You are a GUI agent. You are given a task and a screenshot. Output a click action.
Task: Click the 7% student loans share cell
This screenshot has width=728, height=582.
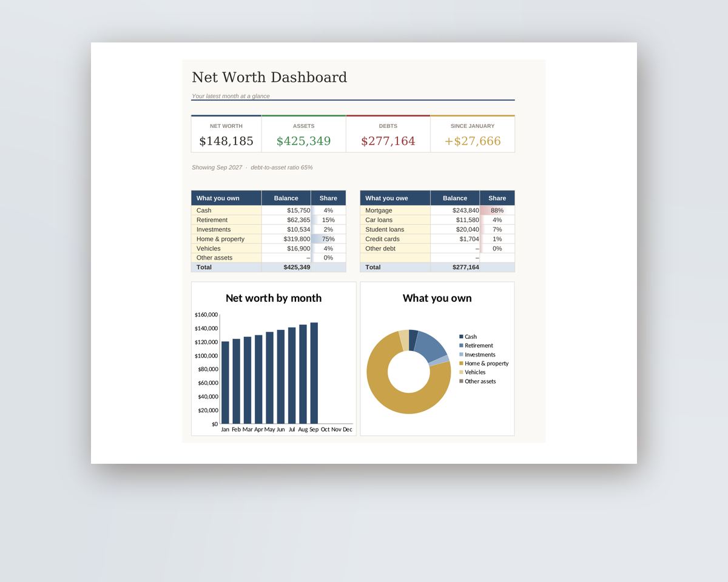(497, 230)
